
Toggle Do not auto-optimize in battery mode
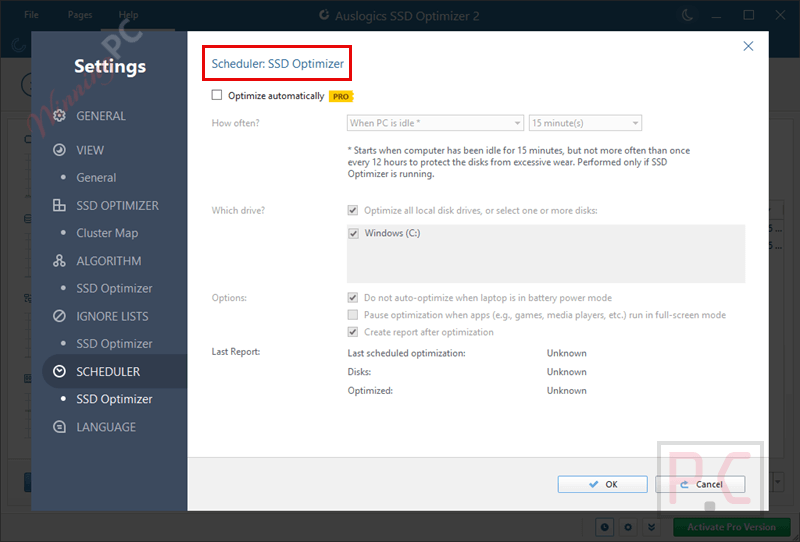pyautogui.click(x=353, y=298)
